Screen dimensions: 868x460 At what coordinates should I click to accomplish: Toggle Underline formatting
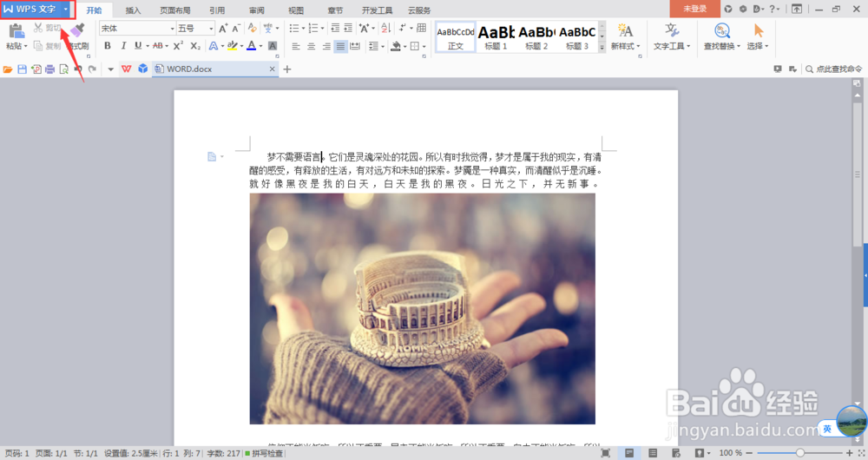click(138, 46)
